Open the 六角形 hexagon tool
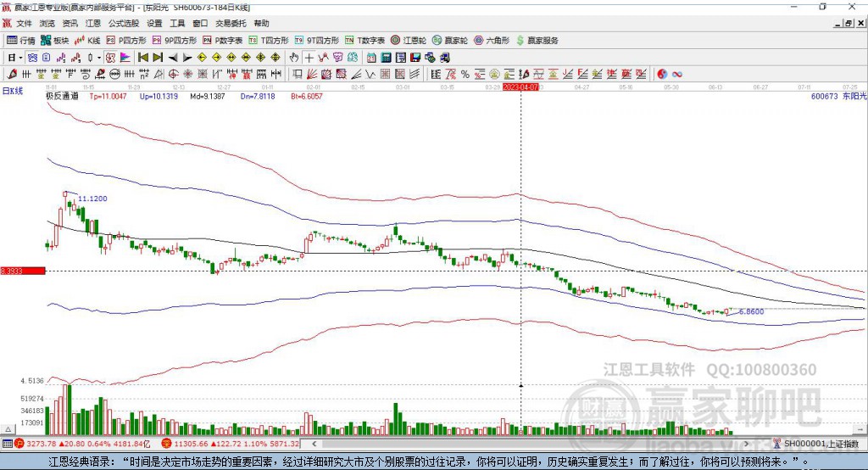 coord(492,41)
